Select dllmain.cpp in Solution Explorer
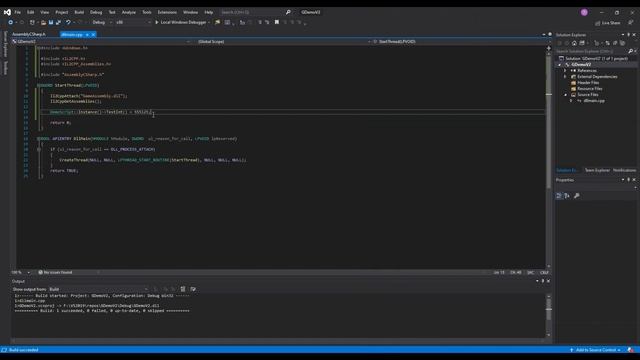This screenshot has width=640, height=360. pyautogui.click(x=594, y=100)
